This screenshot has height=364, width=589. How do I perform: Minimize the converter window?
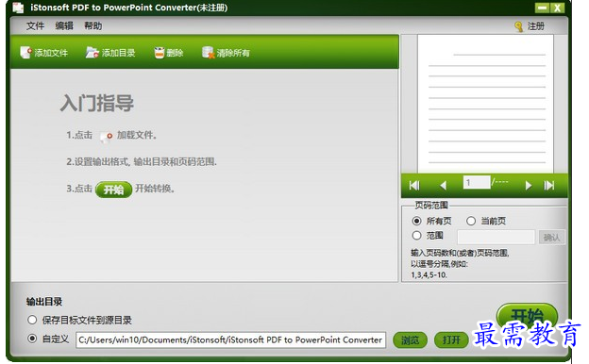(x=542, y=8)
